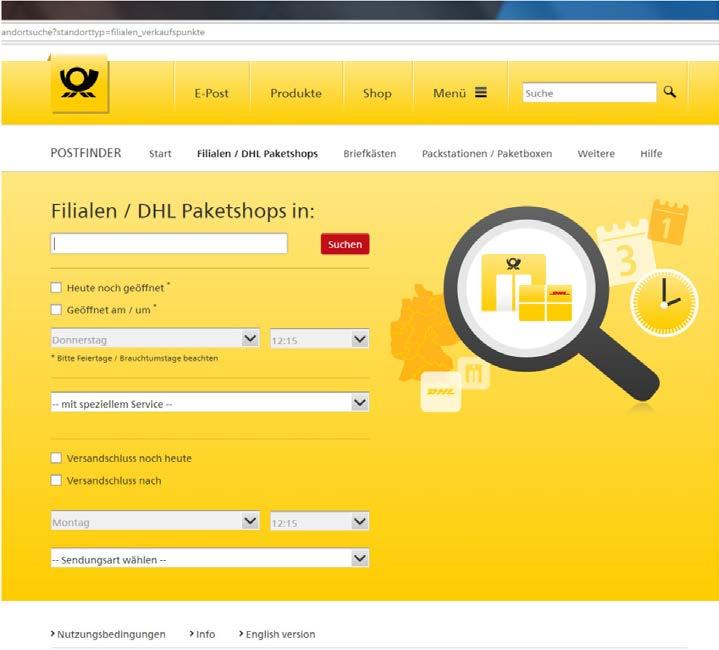
Task: Expand the 'Sendungsart wählen' dropdown
Action: (210, 559)
